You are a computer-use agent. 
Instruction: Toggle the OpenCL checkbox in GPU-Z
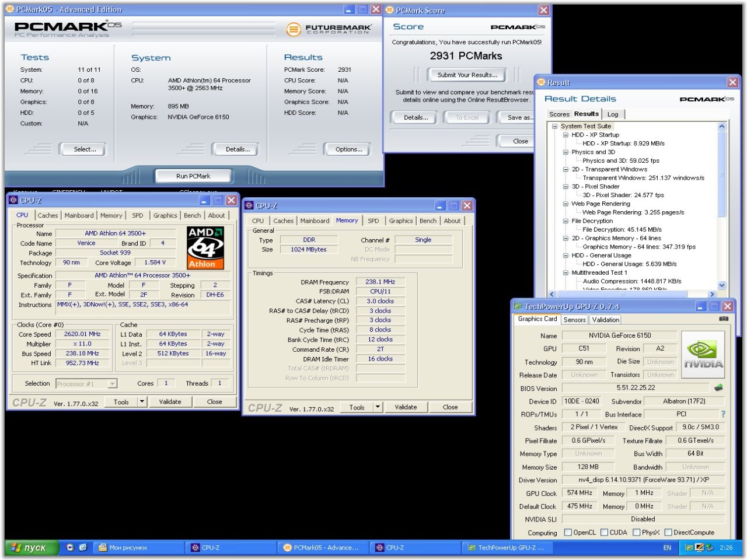coord(568,532)
